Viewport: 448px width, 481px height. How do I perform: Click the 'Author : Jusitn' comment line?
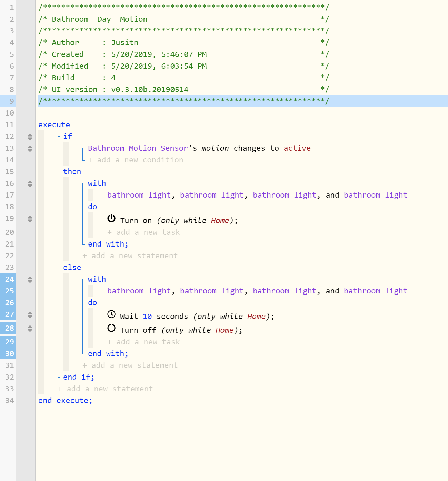point(95,42)
